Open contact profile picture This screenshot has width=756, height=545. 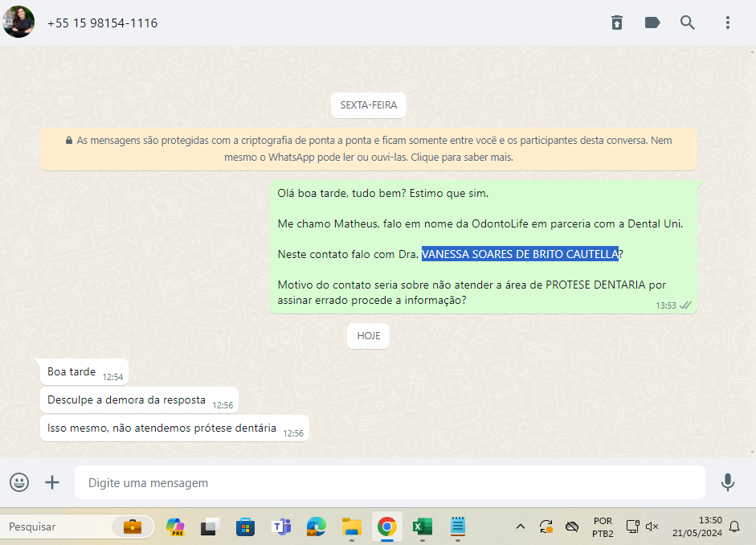[18, 23]
